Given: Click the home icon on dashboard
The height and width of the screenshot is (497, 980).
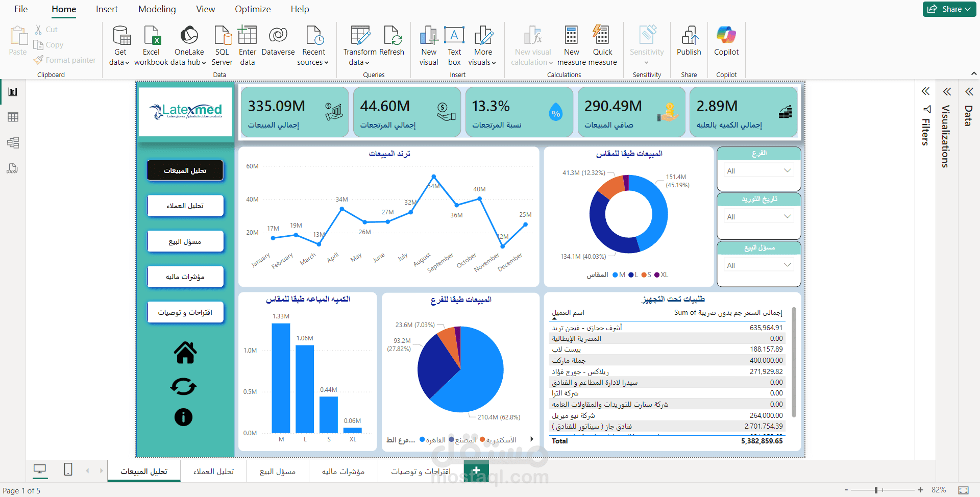Looking at the screenshot, I should click(185, 352).
